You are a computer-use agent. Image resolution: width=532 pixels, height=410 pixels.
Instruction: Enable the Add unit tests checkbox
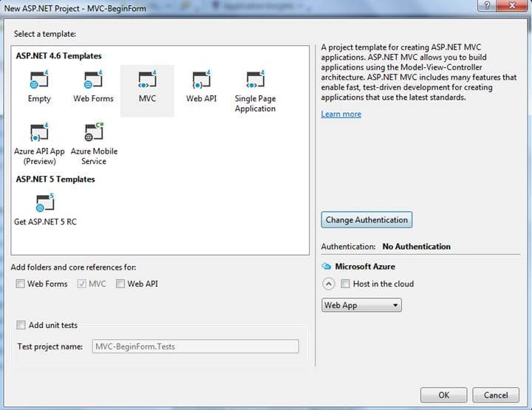coord(21,325)
